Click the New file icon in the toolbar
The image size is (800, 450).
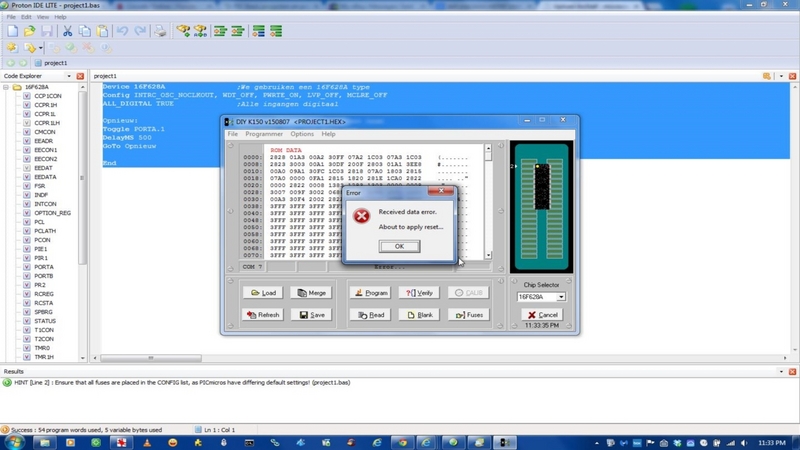12,31
